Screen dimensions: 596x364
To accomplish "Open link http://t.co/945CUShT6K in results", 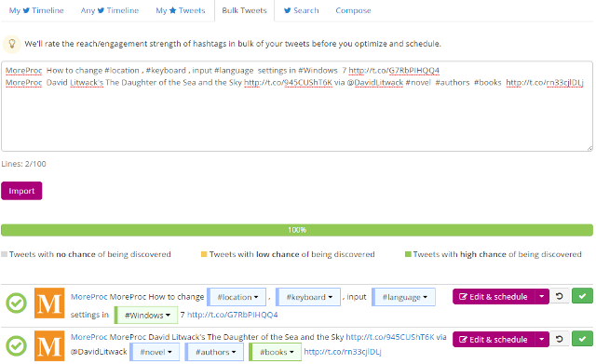I will 390,337.
